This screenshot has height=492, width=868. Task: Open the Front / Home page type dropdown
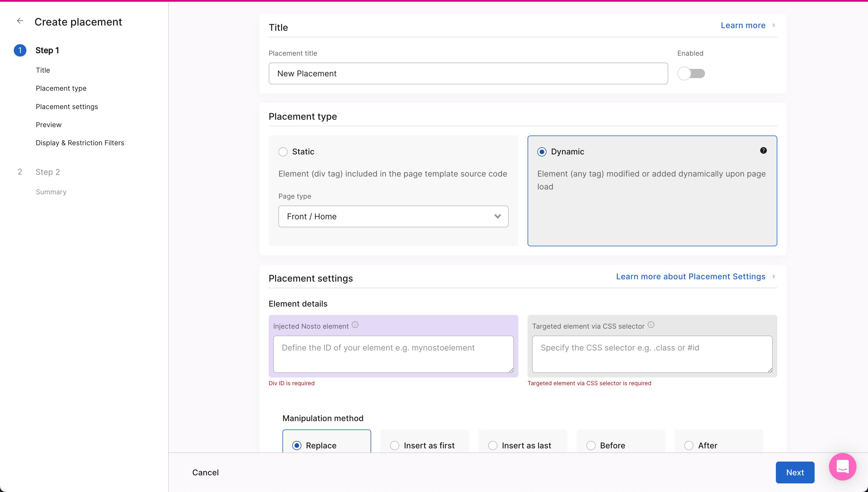(393, 216)
